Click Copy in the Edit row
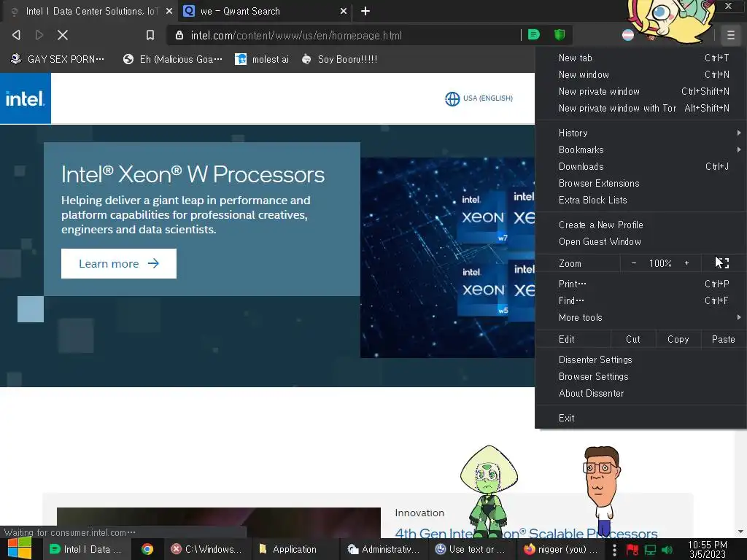 pos(678,339)
